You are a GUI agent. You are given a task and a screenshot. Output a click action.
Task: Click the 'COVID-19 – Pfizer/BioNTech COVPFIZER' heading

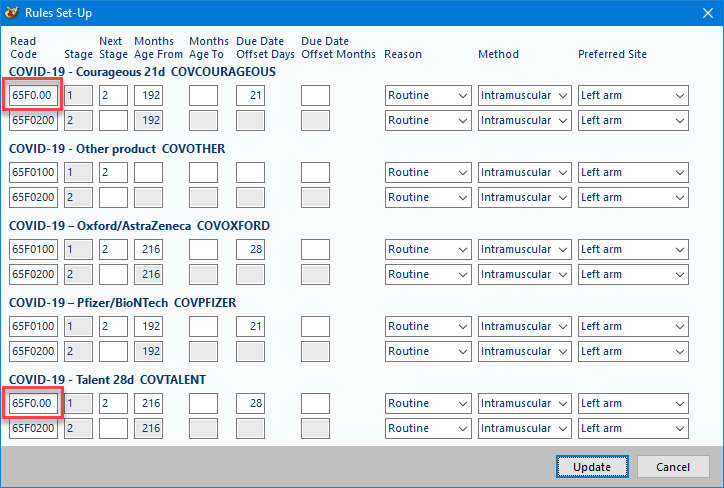[123, 303]
